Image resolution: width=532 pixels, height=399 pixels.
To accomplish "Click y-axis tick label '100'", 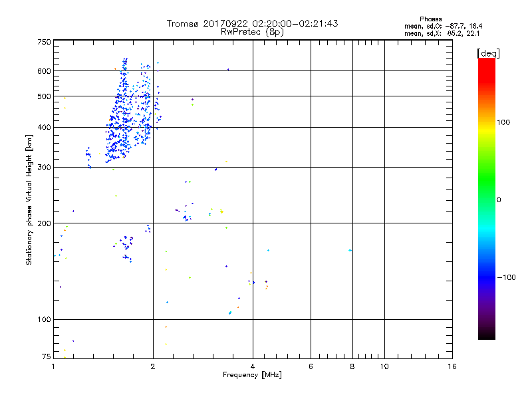I will click(x=45, y=320).
